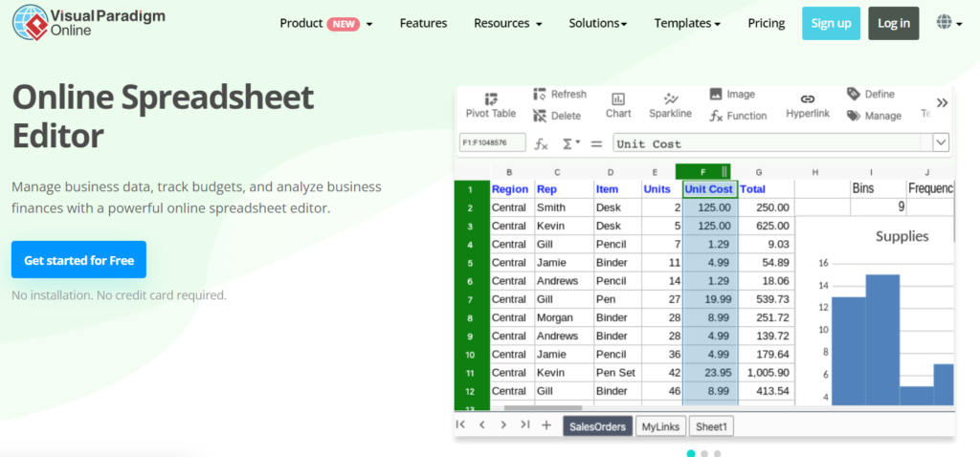Click the Define name icon
Image resolution: width=980 pixels, height=457 pixels.
point(854,94)
